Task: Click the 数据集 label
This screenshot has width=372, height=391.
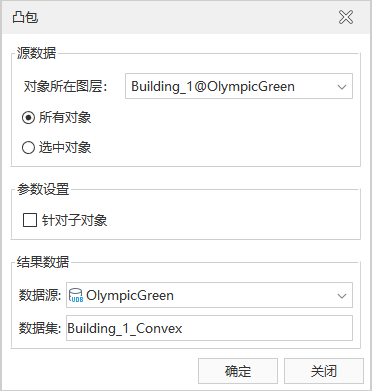Action: click(x=40, y=328)
